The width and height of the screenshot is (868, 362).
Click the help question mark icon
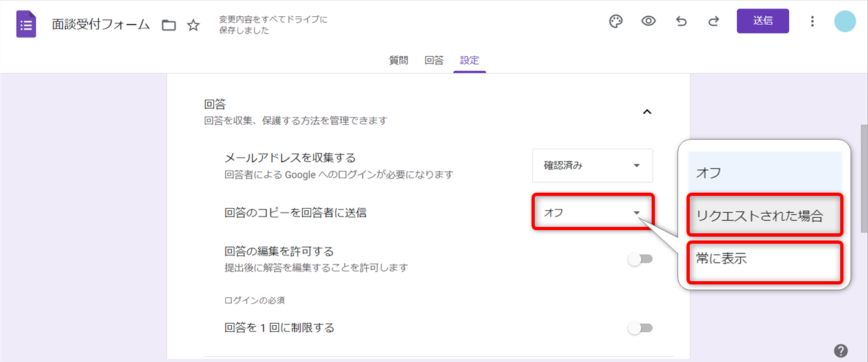[x=840, y=351]
